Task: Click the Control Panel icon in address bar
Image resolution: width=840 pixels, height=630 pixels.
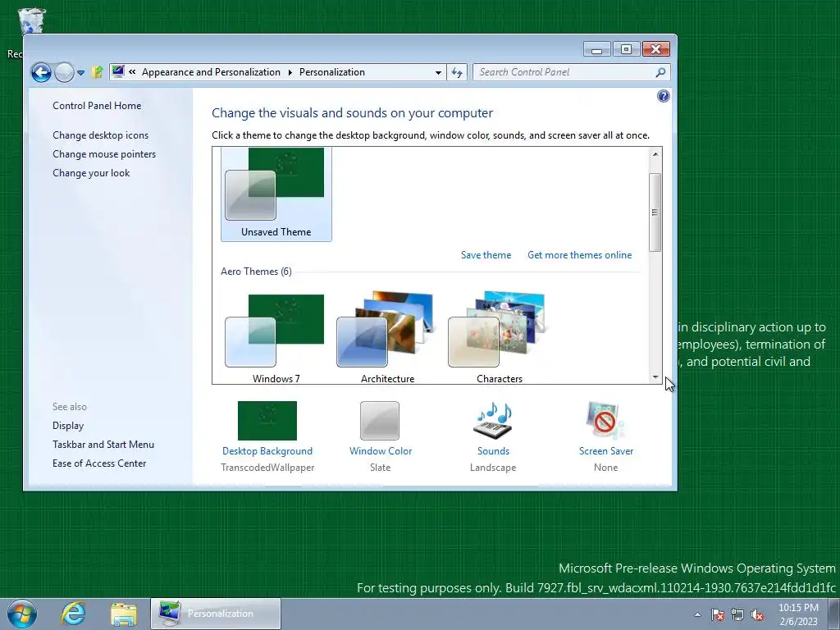Action: (x=118, y=72)
